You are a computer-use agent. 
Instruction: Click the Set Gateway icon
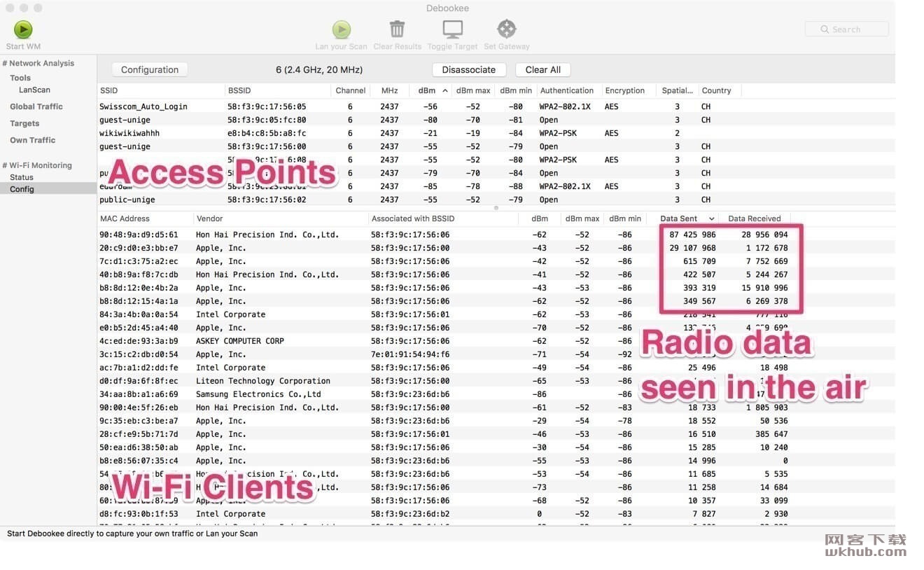[506, 29]
